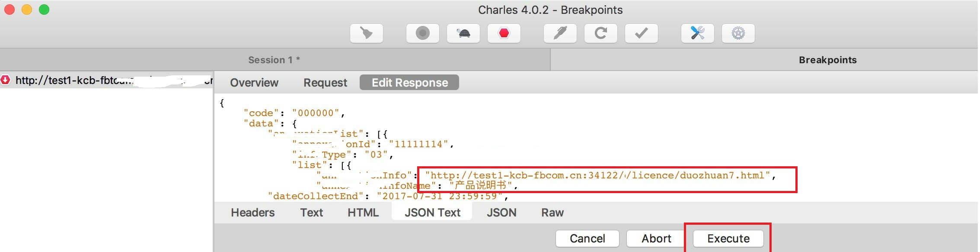
Task: Switch to the Text view tab
Action: [x=311, y=213]
